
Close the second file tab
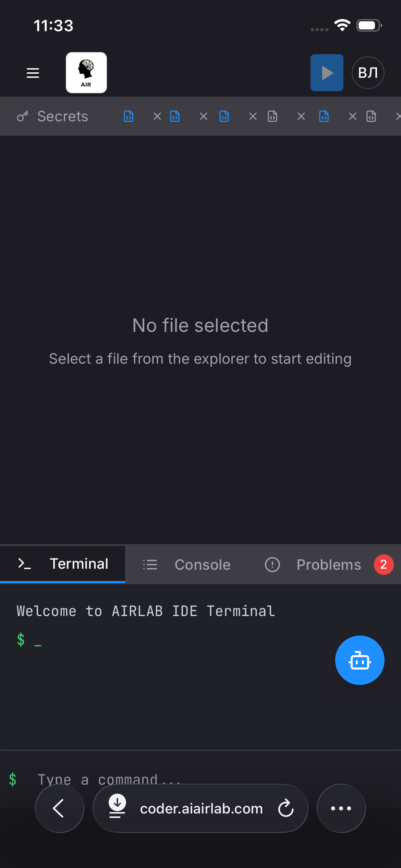[x=204, y=117]
